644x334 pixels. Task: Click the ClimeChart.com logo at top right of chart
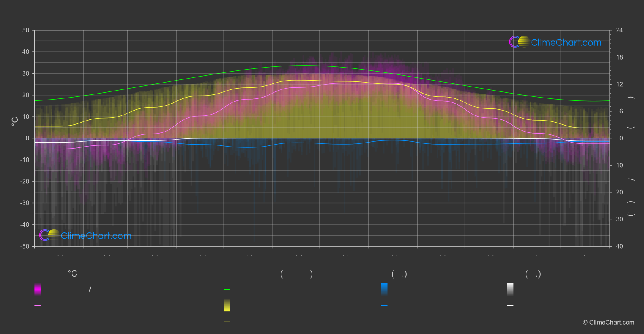pyautogui.click(x=555, y=42)
